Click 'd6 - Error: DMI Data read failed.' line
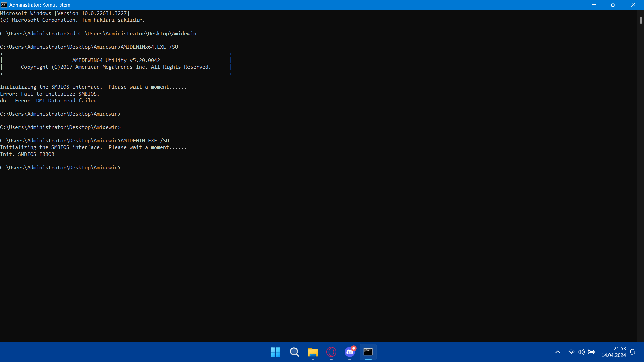 pos(50,101)
